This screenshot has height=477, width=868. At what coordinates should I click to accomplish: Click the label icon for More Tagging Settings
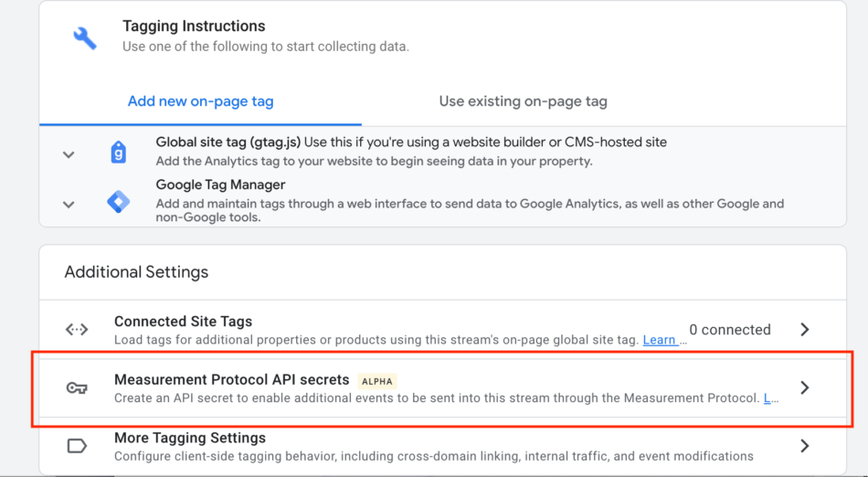point(77,446)
